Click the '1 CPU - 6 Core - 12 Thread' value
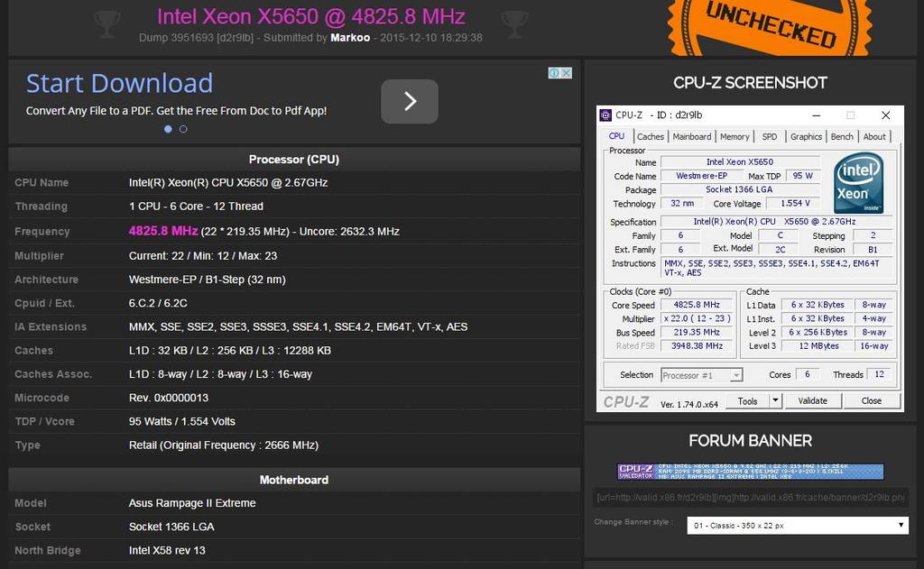 point(196,206)
